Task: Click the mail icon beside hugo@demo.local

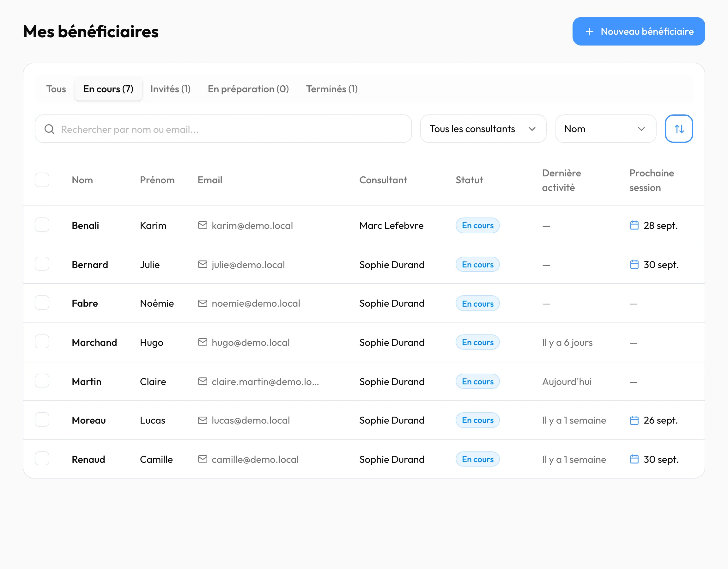Action: pyautogui.click(x=203, y=342)
